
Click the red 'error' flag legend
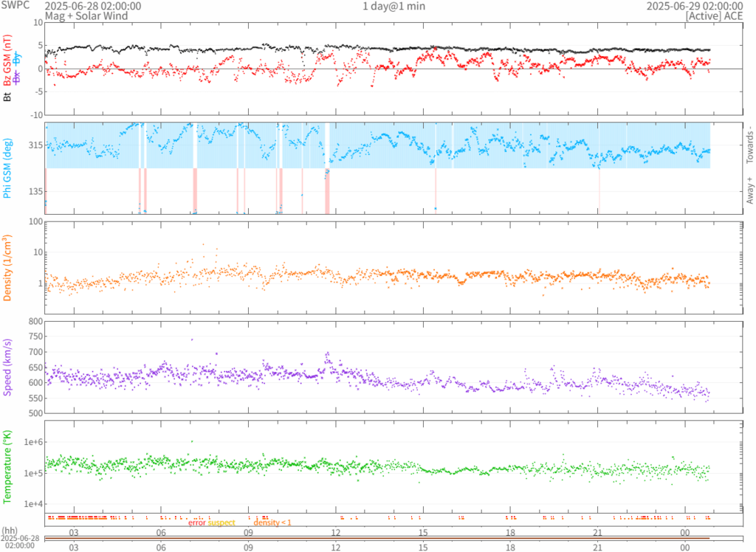pos(196,522)
